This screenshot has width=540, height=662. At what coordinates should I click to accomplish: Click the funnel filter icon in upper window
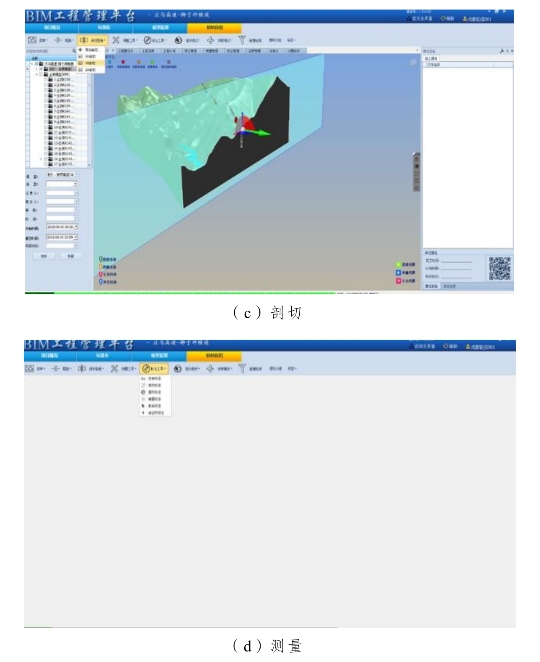(x=242, y=40)
